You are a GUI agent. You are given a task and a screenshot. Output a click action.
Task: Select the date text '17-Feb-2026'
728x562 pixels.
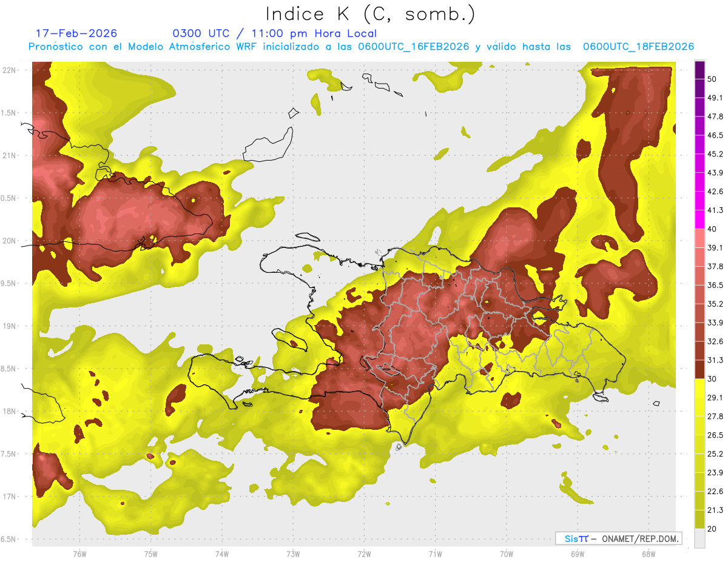(x=76, y=33)
